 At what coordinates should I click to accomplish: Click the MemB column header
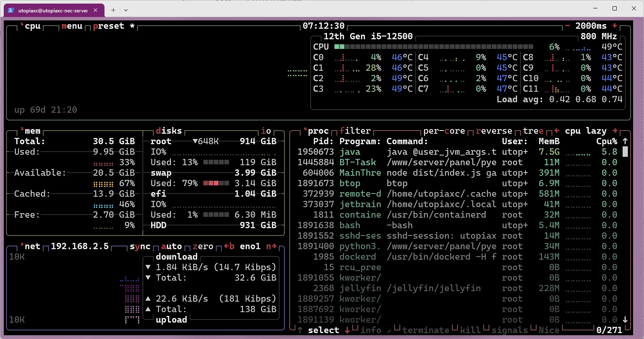click(549, 141)
